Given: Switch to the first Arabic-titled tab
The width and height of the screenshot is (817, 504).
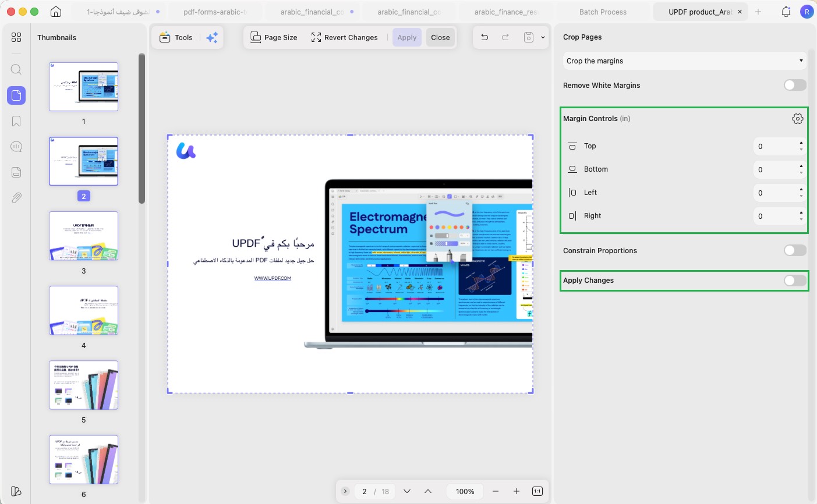Looking at the screenshot, I should (x=118, y=12).
